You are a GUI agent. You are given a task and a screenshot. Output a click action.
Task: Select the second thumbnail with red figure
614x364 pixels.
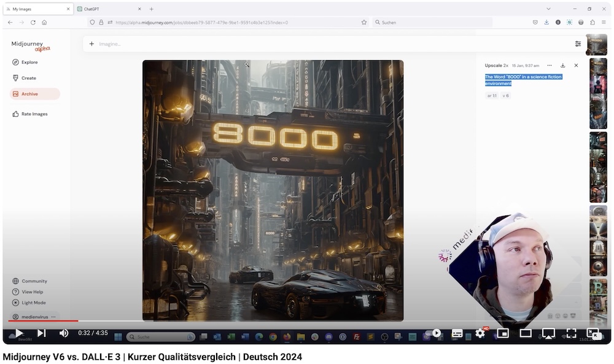598,93
